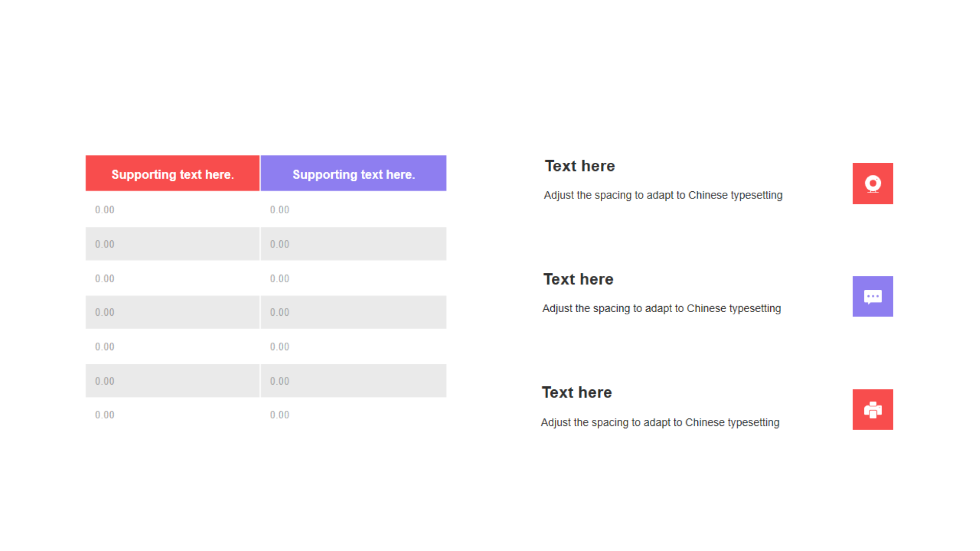Select description text beside the chat bubble icon
The height and width of the screenshot is (551, 980).
point(661,309)
